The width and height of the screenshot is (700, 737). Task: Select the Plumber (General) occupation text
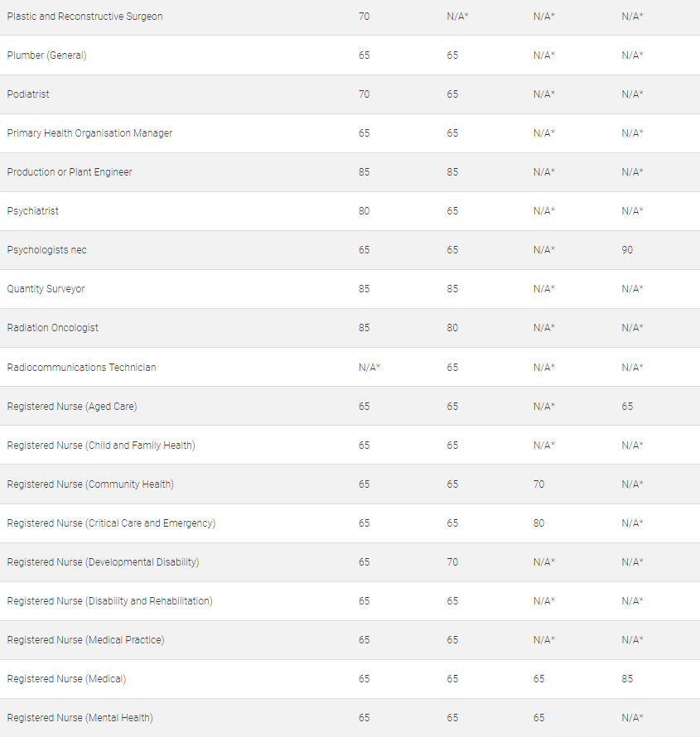[46, 55]
